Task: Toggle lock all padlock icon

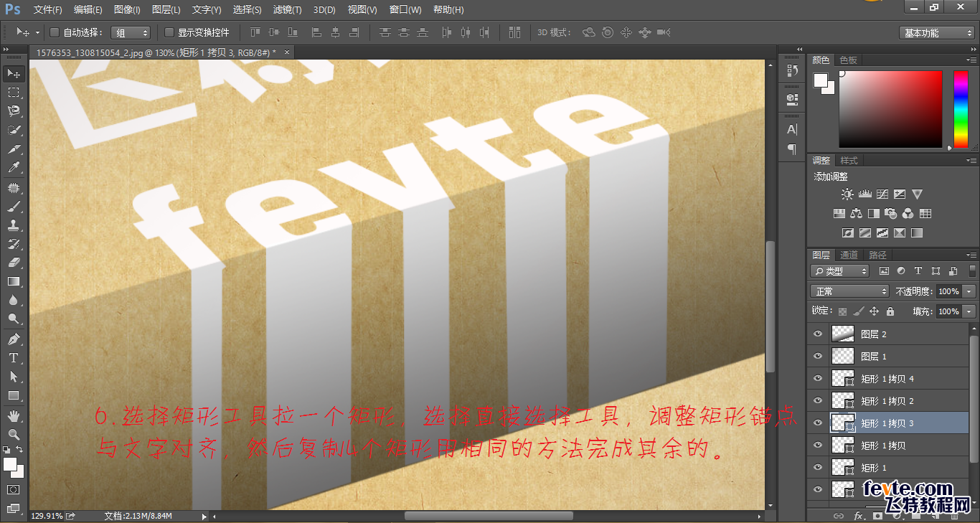Action: pyautogui.click(x=890, y=311)
